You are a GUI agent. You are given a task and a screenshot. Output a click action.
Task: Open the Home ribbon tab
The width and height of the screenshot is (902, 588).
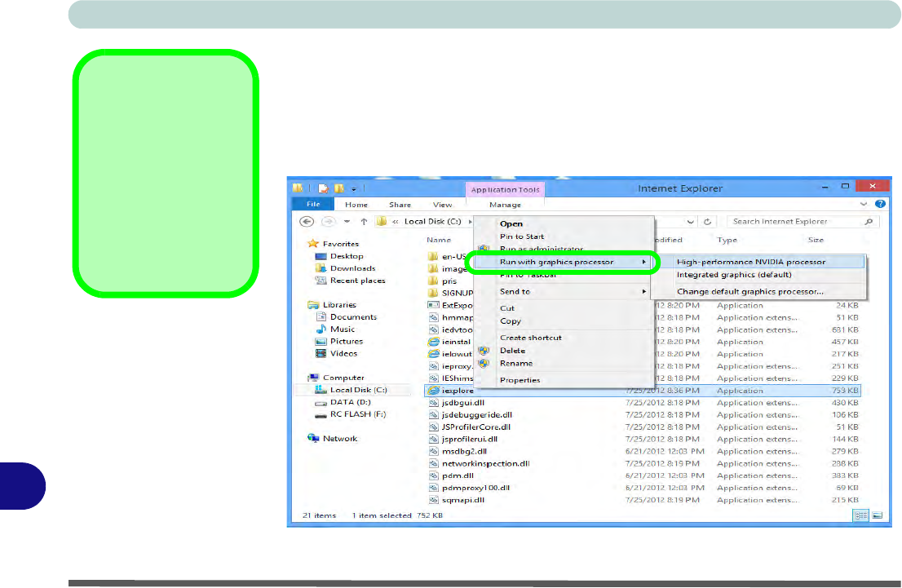point(356,205)
